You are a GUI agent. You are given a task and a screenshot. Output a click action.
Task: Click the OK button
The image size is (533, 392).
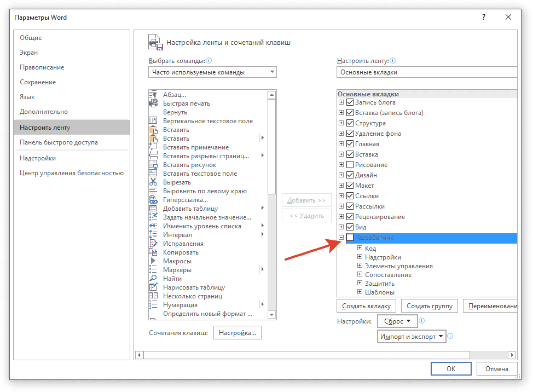[451, 369]
